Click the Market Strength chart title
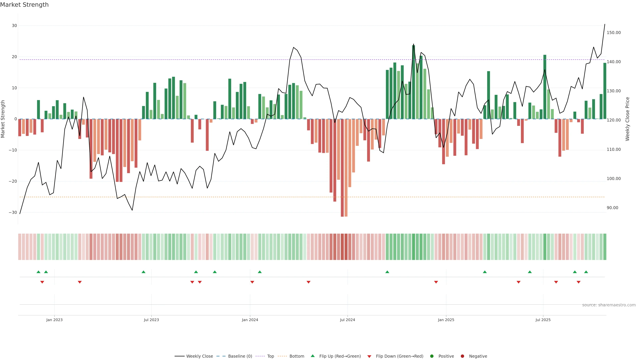Screen dimensions: 644x362 coord(24,5)
